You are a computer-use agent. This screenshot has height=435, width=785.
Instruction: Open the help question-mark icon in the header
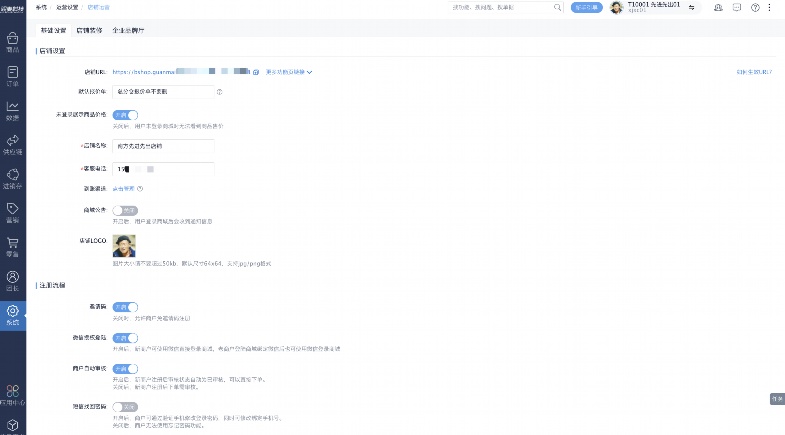[755, 8]
